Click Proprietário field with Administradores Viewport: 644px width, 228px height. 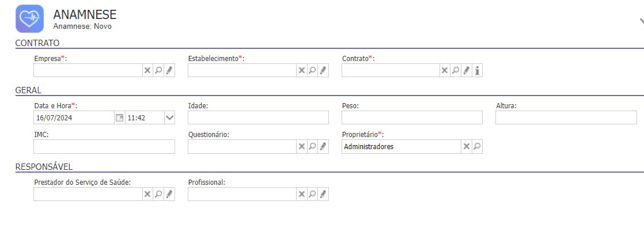coord(401,146)
